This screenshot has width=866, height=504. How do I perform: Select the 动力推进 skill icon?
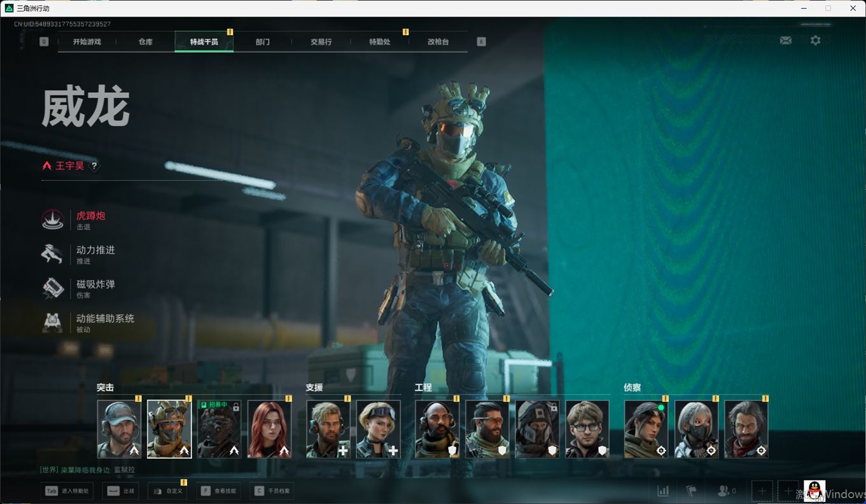[x=53, y=255]
